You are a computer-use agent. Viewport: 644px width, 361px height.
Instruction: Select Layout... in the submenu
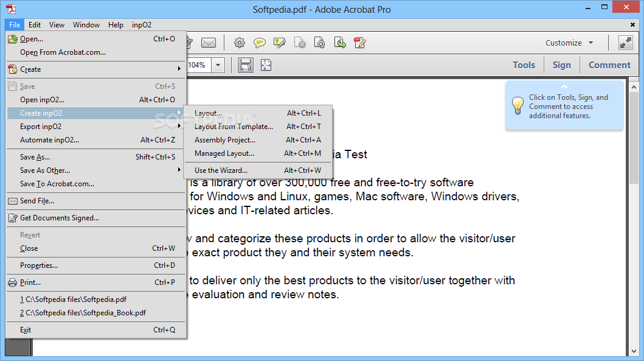[x=258, y=113]
